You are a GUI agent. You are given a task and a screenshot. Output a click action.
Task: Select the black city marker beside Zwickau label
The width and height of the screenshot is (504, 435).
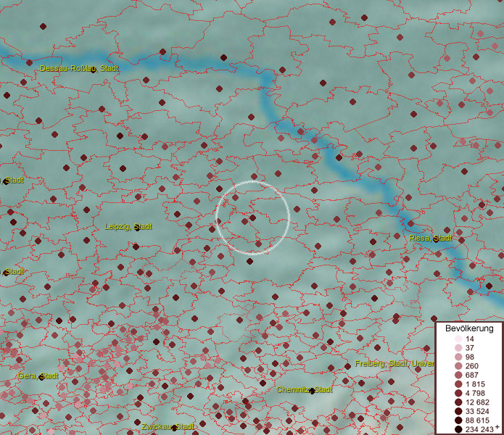(174, 428)
